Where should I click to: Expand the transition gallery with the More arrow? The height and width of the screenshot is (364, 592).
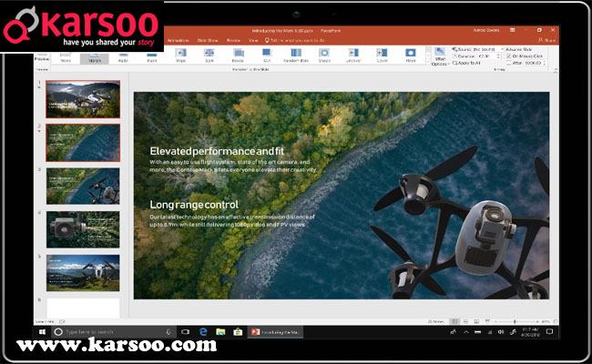pos(428,62)
